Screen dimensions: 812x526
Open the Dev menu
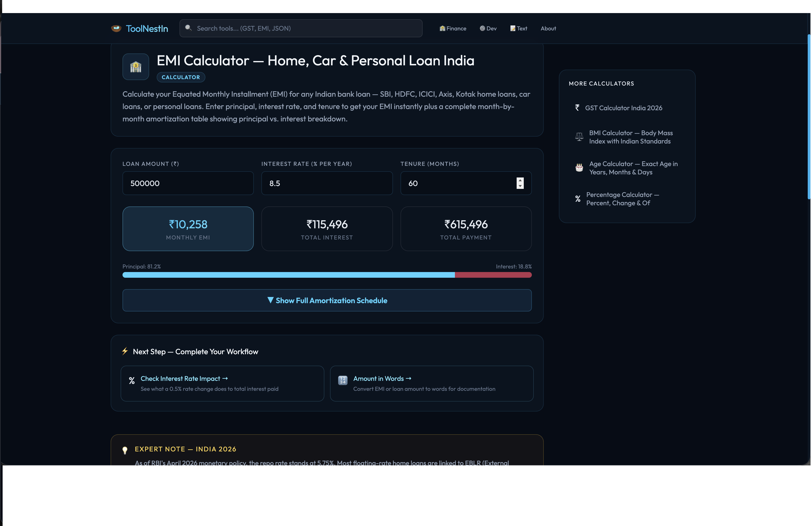(x=488, y=28)
